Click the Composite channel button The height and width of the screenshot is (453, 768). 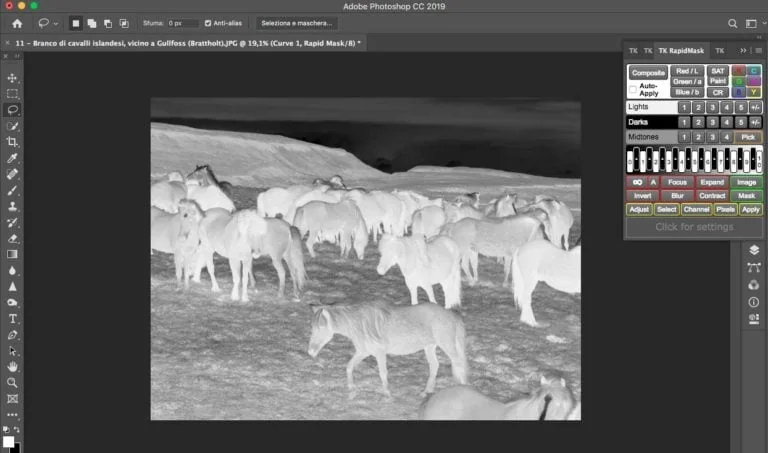647,72
